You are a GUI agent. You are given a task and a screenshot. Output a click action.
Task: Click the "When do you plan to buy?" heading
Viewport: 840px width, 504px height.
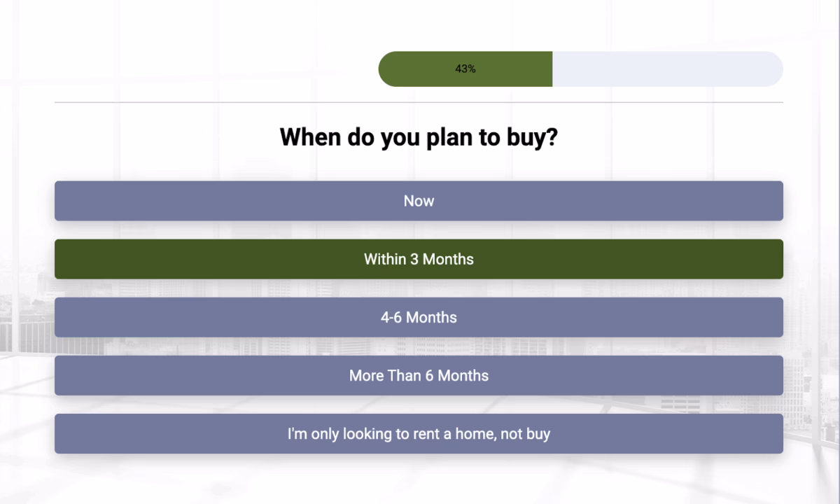click(x=420, y=137)
